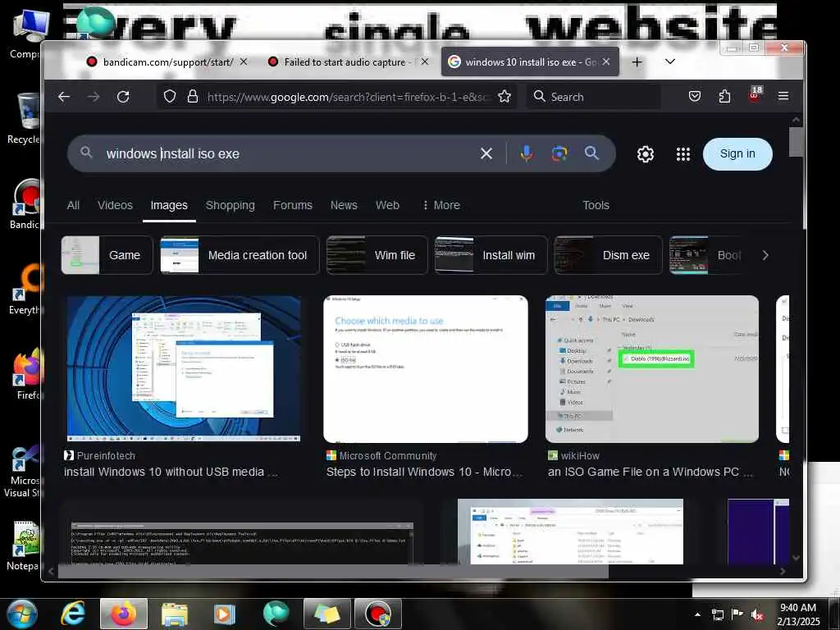Screen dimensions: 840x630
Task: Launch Internet Explorer from the taskbar
Action: [72, 614]
